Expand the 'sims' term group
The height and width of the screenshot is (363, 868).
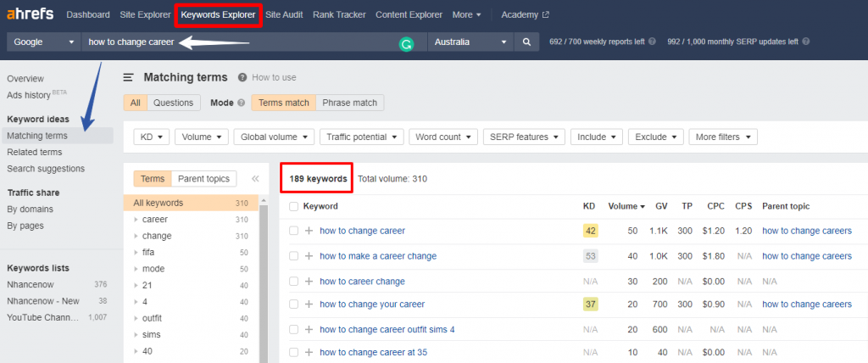[x=136, y=335]
